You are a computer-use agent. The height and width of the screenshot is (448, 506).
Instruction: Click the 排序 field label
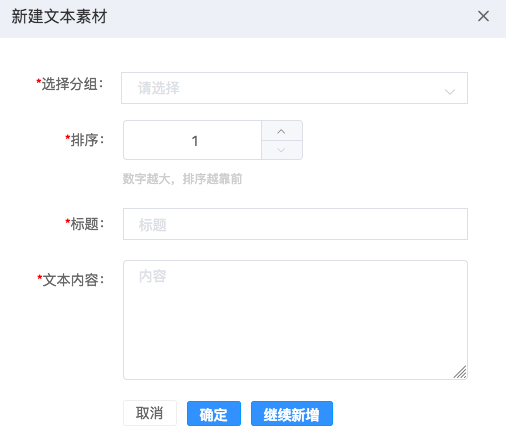click(85, 140)
